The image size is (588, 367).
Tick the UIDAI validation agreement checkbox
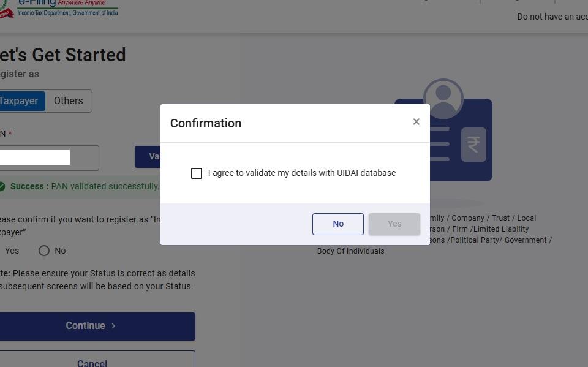coord(197,173)
